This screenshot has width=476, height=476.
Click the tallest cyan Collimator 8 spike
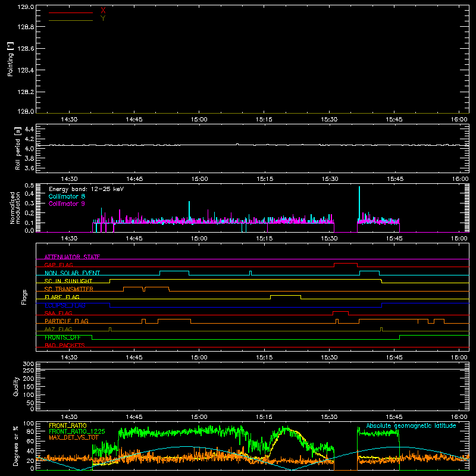pos(359,203)
